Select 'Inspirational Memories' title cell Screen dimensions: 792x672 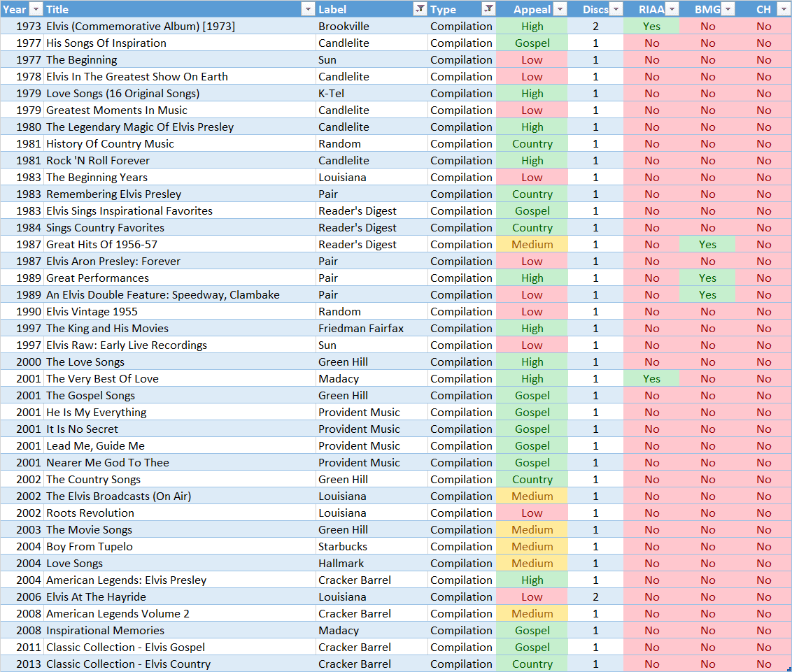(179, 631)
